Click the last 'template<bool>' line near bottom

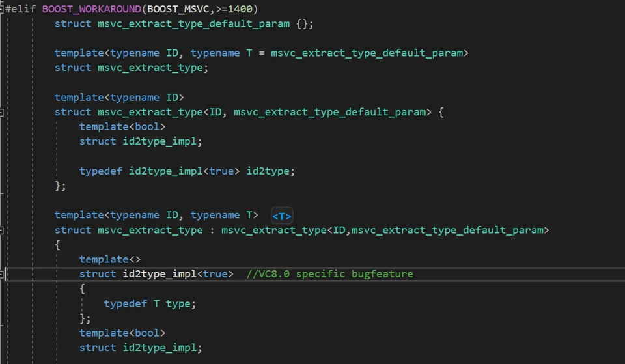tap(122, 333)
